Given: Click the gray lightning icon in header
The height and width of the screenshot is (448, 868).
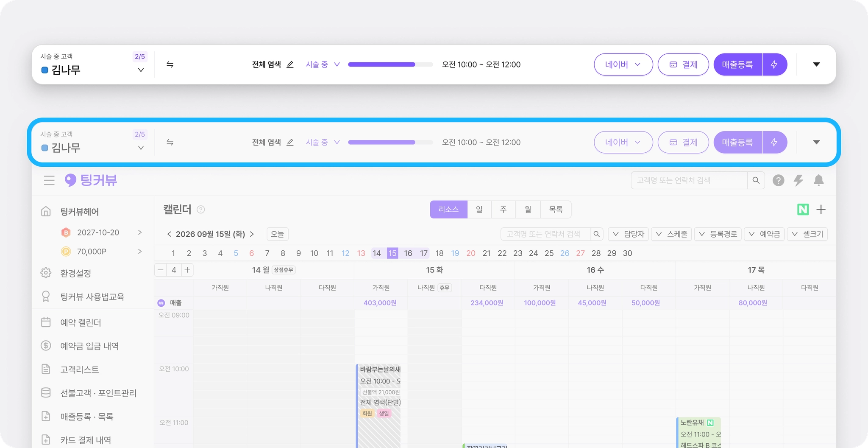Looking at the screenshot, I should 798,180.
